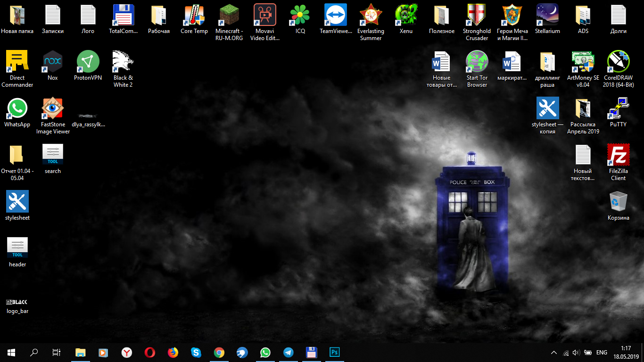Open Yandex Browser from the taskbar
644x362 pixels.
point(126,352)
